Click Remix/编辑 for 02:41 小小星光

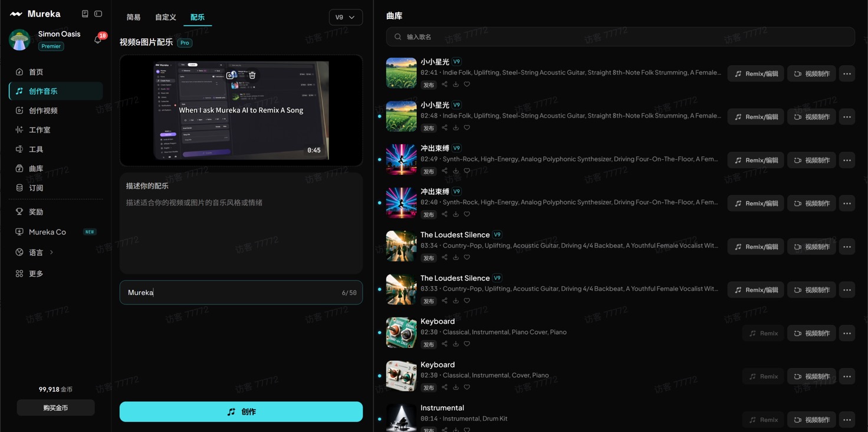click(x=755, y=74)
